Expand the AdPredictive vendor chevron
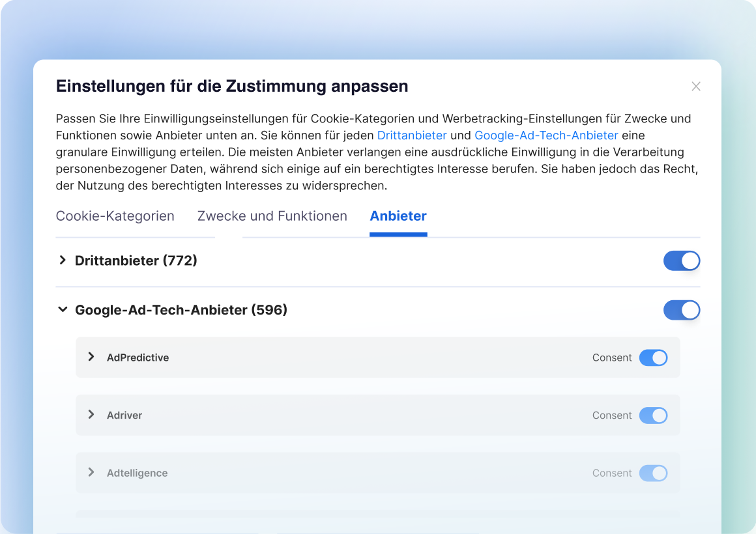The width and height of the screenshot is (756, 534). [91, 357]
